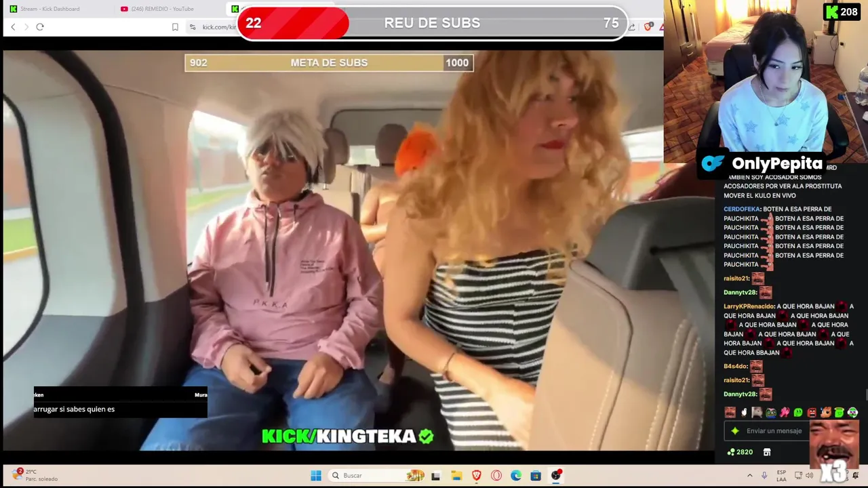Go back in browser history
The width and height of the screenshot is (868, 488).
tap(13, 26)
